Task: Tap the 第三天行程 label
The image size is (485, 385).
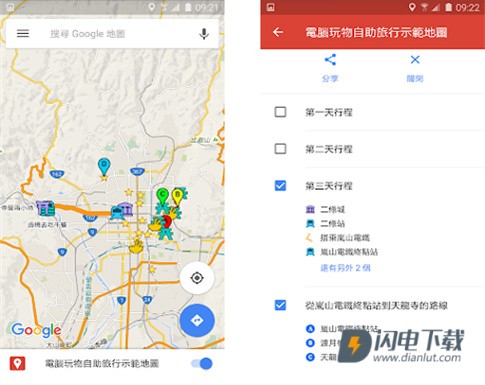Action: (329, 186)
